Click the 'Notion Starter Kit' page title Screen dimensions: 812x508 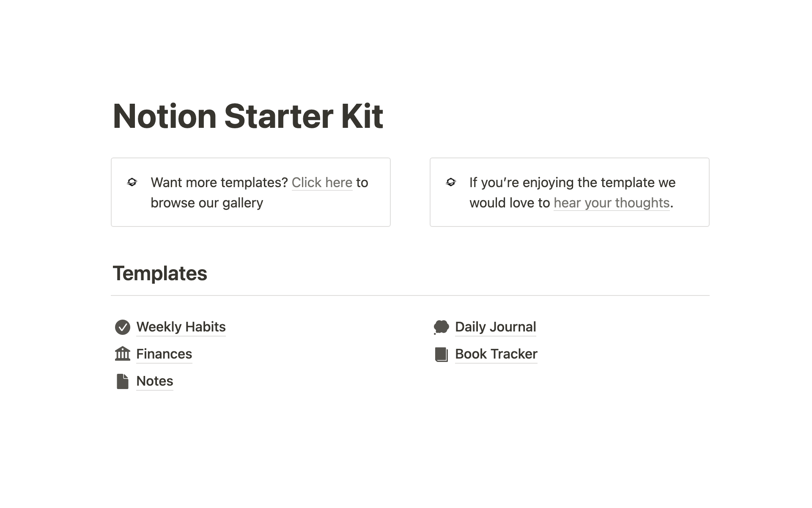tap(248, 116)
